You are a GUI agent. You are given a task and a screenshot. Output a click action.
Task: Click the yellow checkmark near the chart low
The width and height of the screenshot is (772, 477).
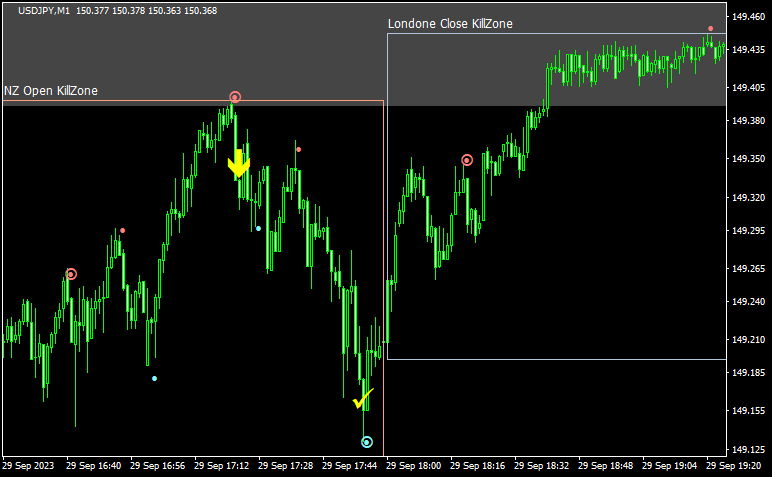[363, 399]
